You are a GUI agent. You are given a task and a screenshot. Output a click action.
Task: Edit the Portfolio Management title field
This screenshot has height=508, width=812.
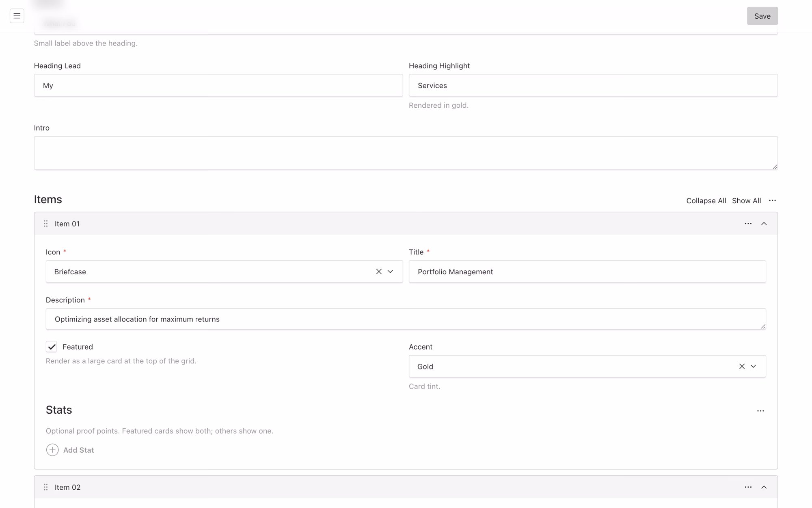pyautogui.click(x=587, y=271)
